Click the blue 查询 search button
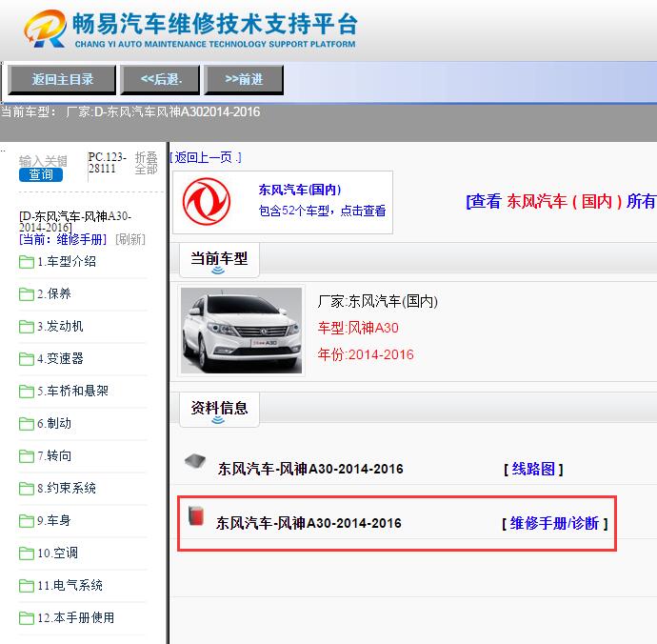 41,174
